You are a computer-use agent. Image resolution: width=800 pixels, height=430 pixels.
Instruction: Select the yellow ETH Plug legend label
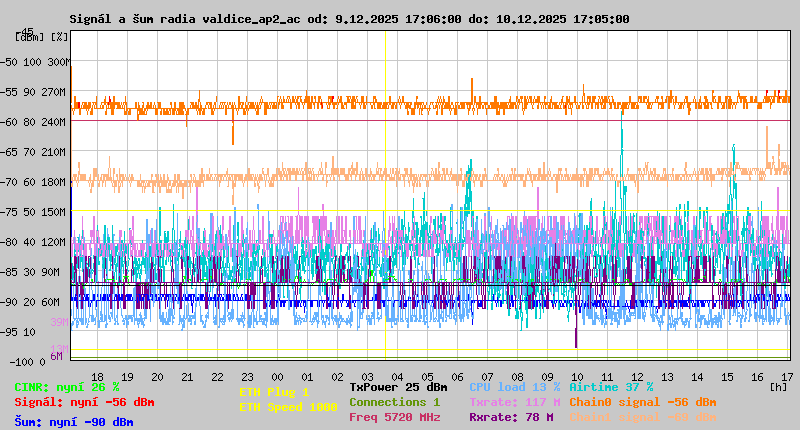point(274,392)
